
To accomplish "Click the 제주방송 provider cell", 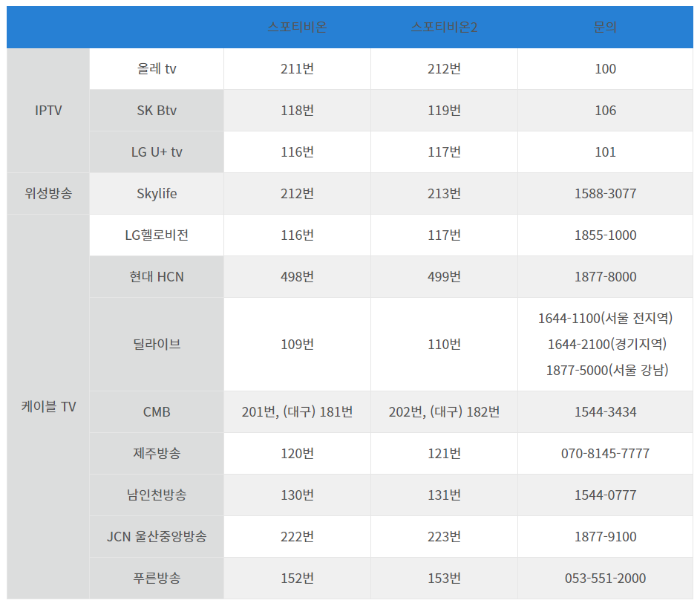I will coord(157,453).
